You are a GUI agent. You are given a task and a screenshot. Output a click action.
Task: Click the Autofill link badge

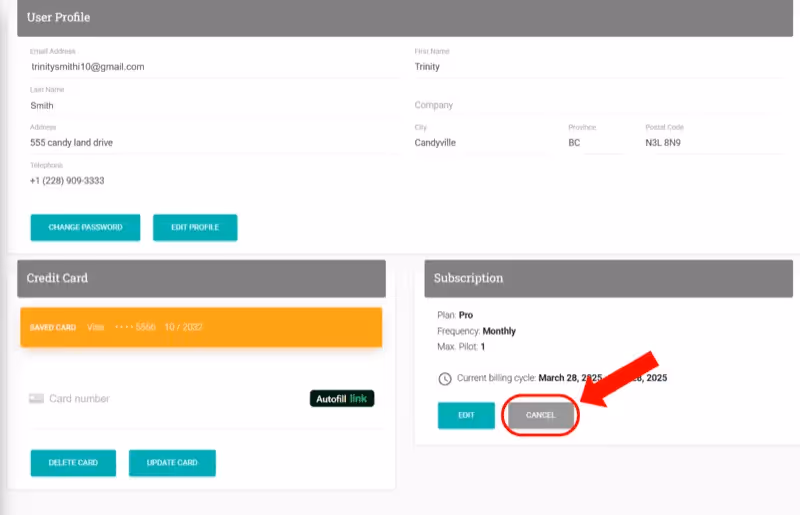click(342, 398)
